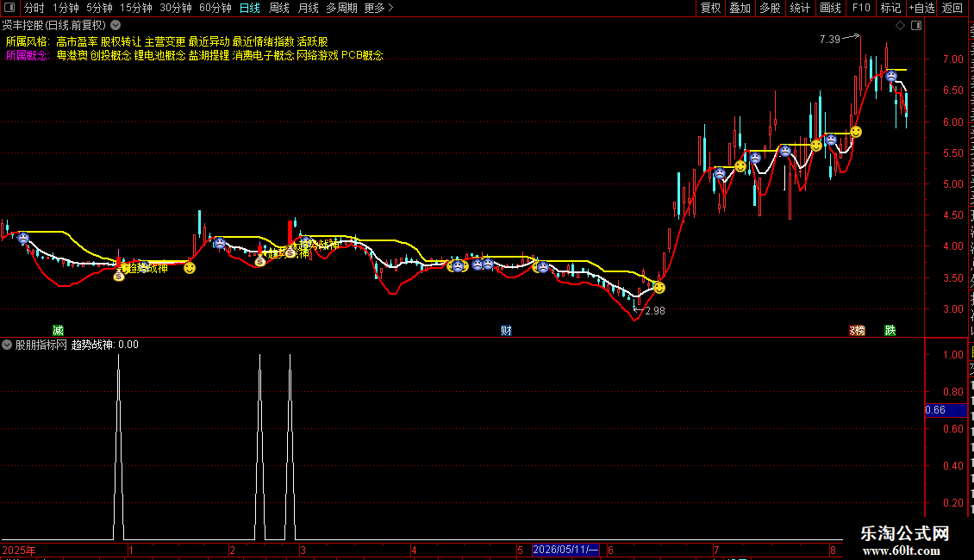Click the green 跌 event marker
Screen dimensions: 974x560
point(890,330)
